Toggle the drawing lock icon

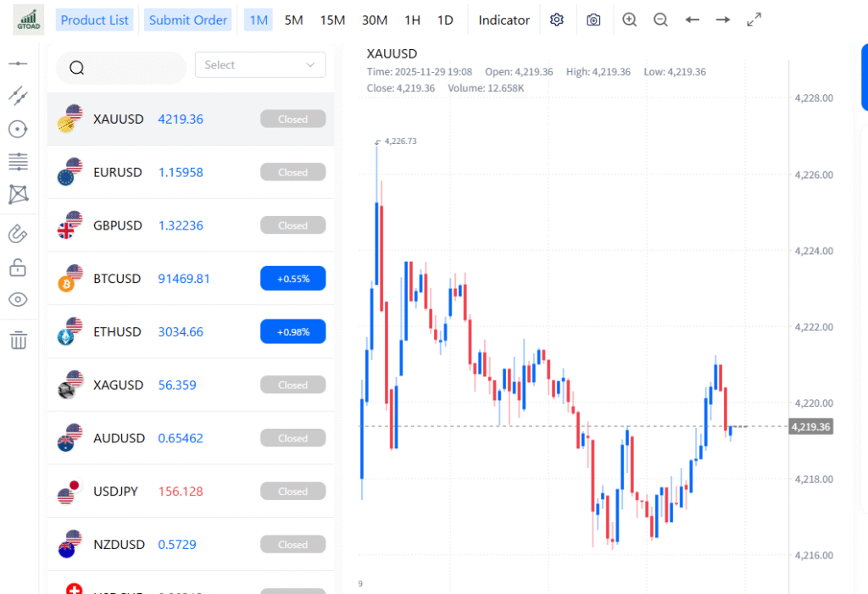click(x=18, y=268)
